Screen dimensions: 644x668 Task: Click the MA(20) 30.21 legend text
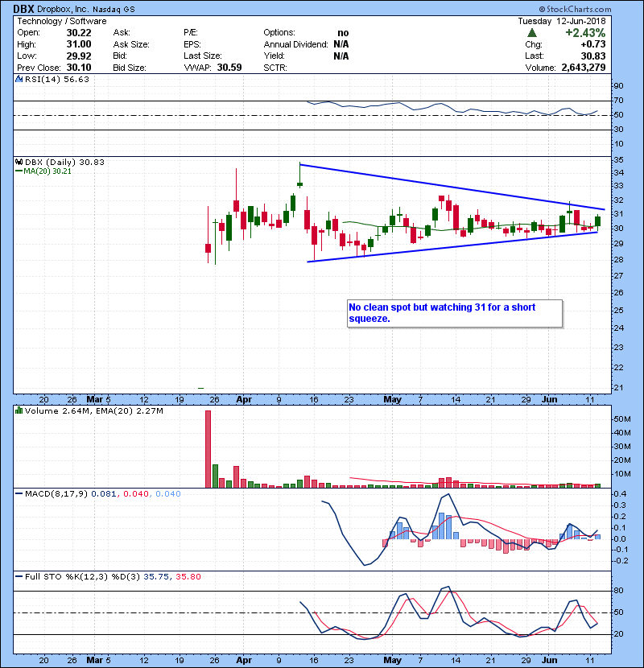(47, 171)
